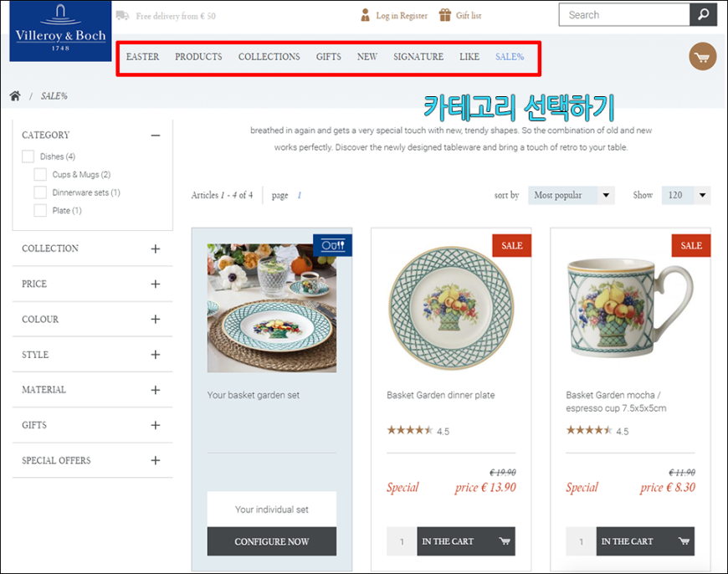728x574 pixels.
Task: Open the Basket Garden dinner plate image
Action: pyautogui.click(x=451, y=308)
